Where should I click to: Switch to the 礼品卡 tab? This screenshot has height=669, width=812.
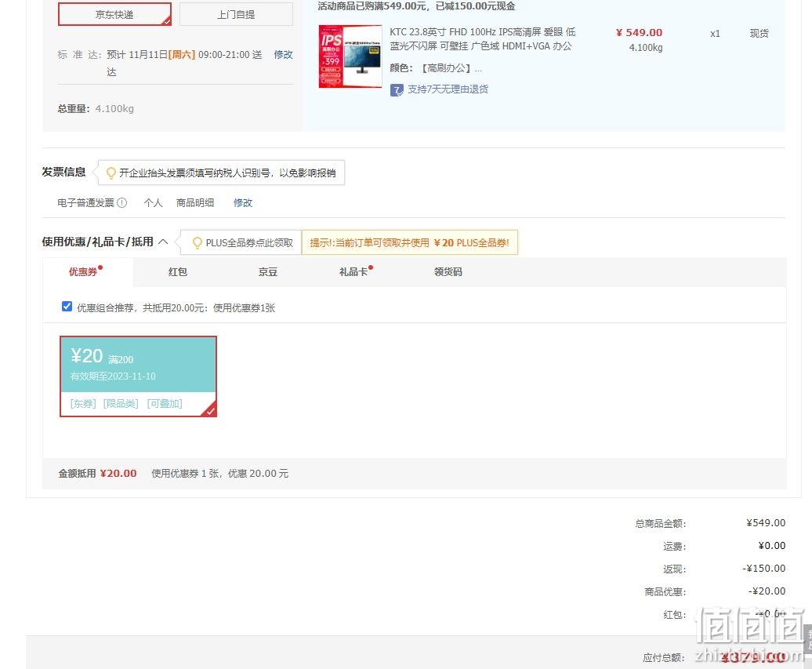(x=353, y=271)
